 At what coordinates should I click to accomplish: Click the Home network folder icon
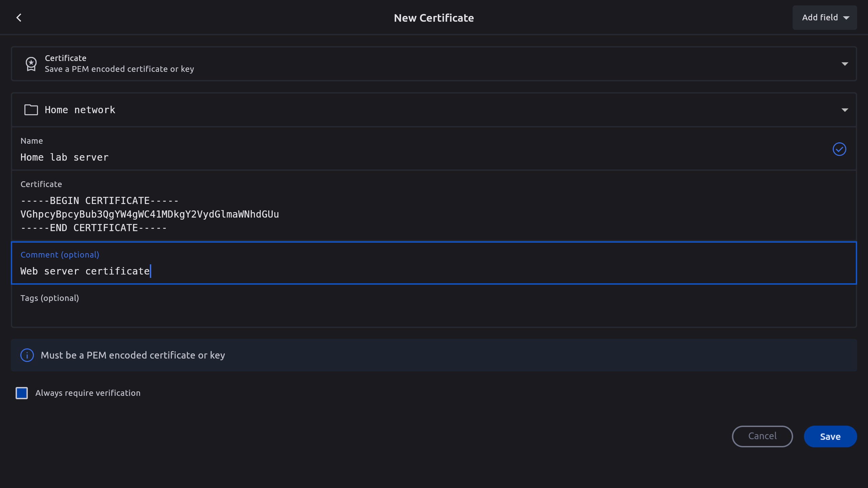(31, 110)
